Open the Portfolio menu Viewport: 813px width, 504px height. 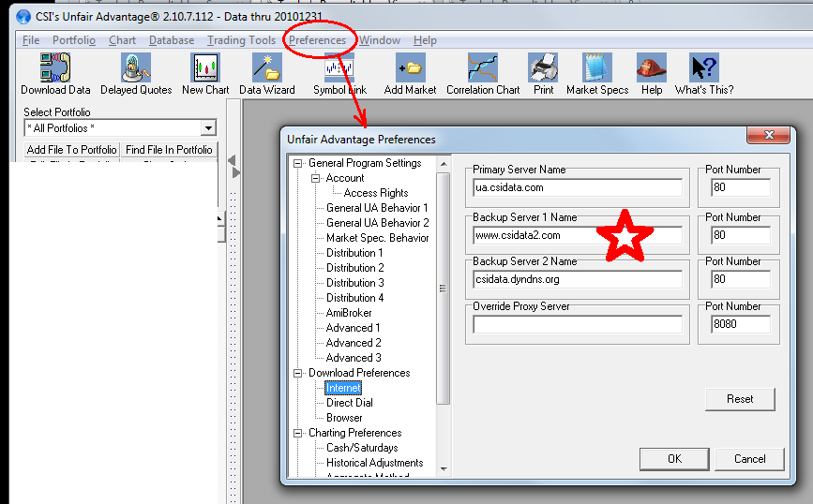pos(74,40)
